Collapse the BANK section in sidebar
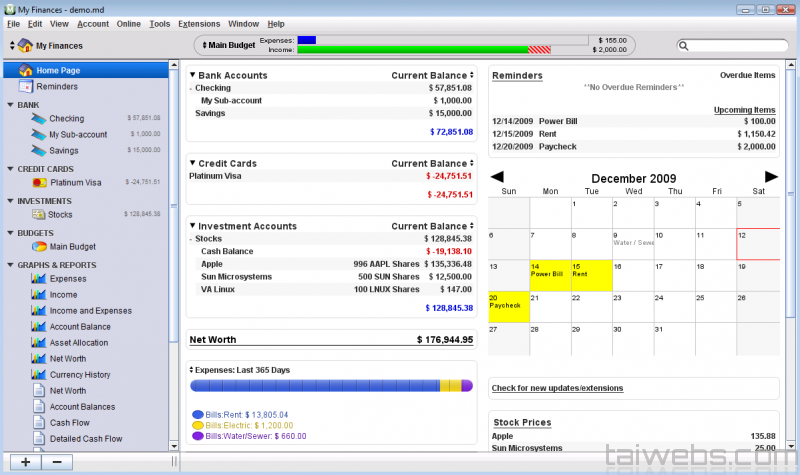800x475 pixels. coord(9,104)
